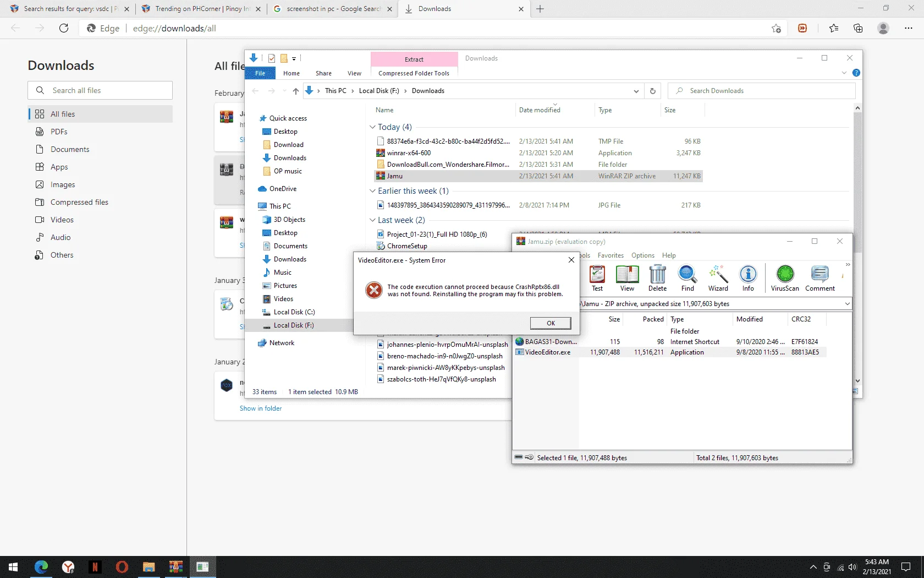Sort Explorer files by Date modified

coord(540,110)
